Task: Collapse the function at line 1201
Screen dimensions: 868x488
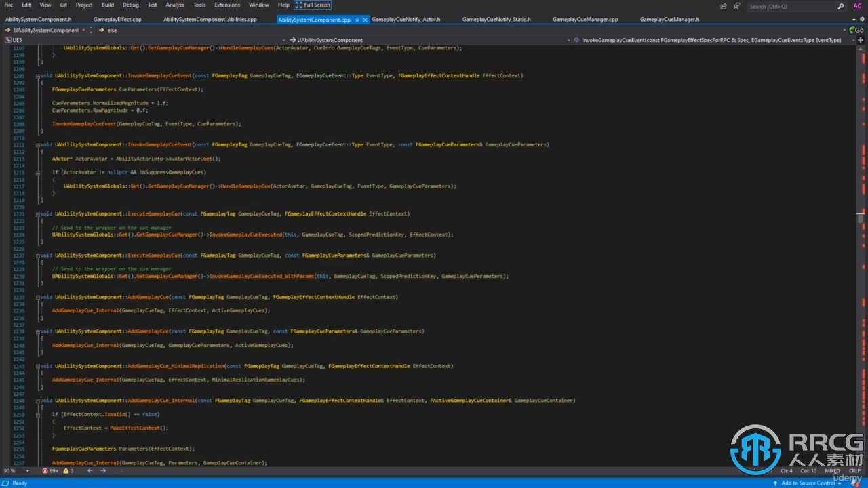Action: click(x=38, y=75)
